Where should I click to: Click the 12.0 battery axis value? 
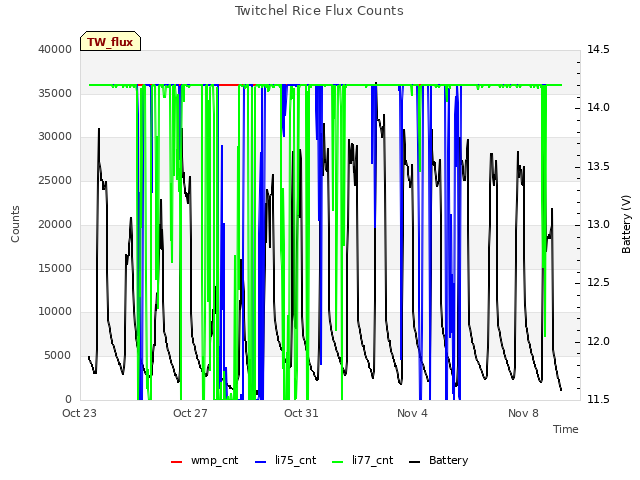tap(598, 341)
